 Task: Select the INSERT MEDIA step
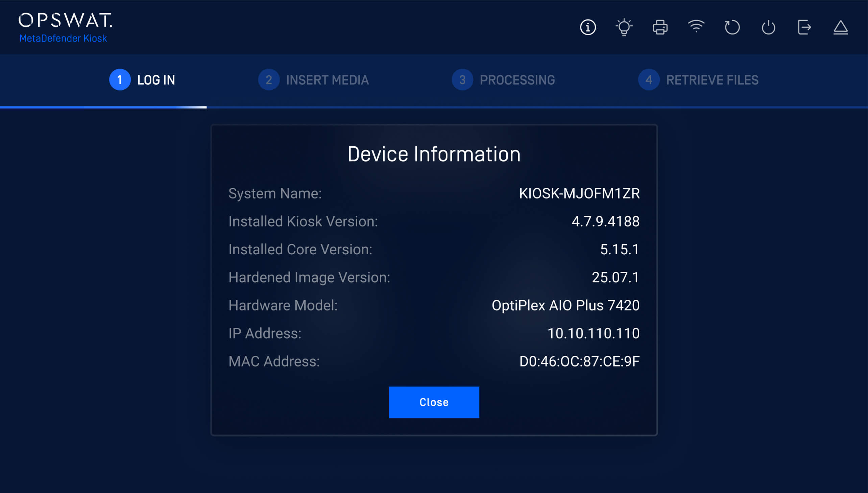click(327, 80)
